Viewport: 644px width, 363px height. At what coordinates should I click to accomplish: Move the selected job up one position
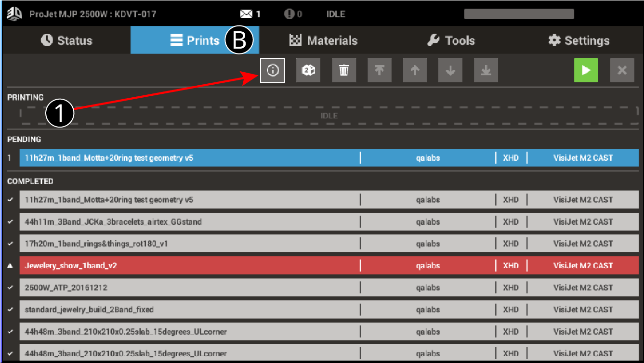click(415, 70)
